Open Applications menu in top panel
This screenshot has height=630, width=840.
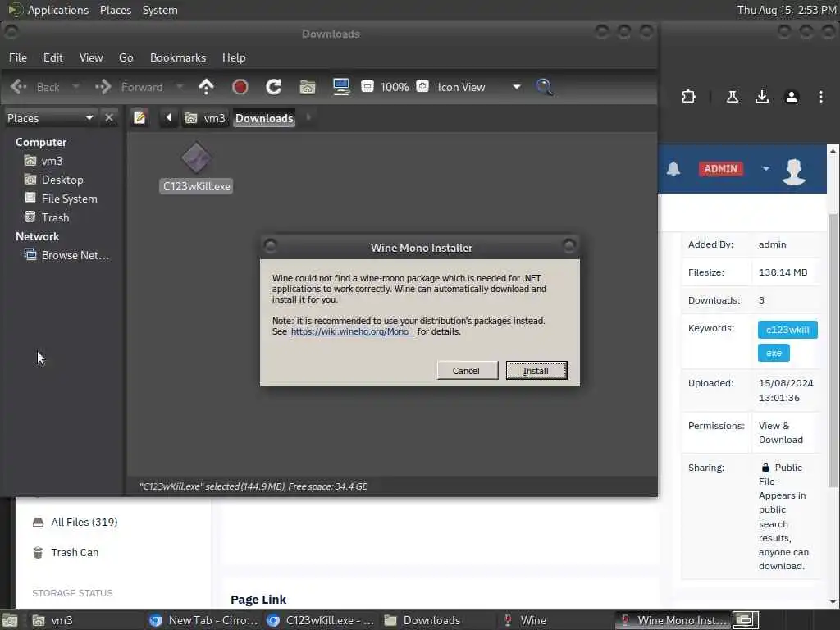coord(58,10)
